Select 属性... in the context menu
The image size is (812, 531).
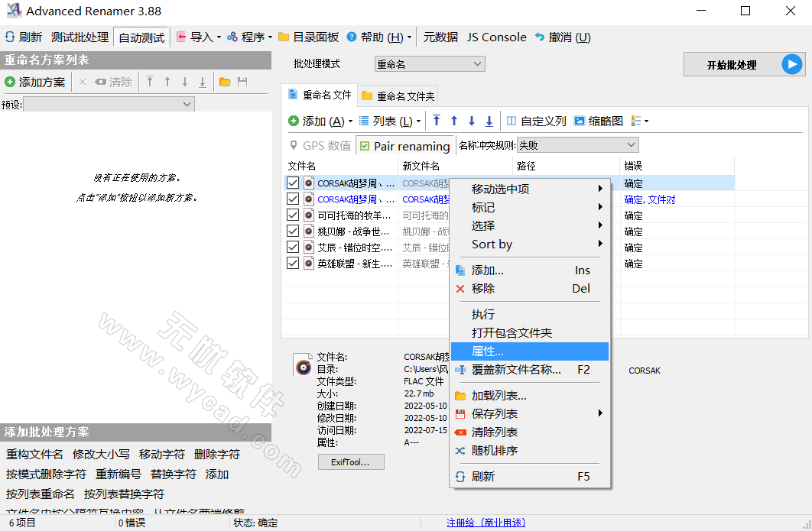pyautogui.click(x=488, y=351)
